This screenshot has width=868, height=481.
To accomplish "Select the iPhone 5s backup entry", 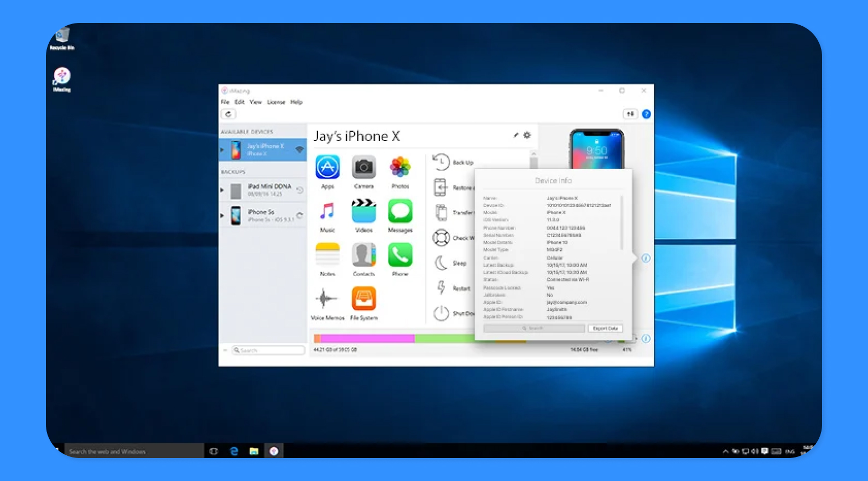I will point(263,215).
